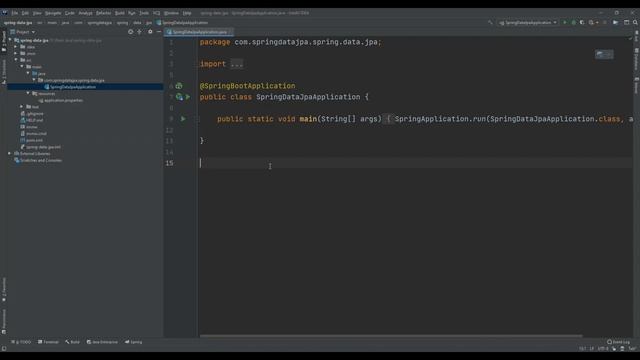
Task: Hide the Project panel with minus icon
Action: pyautogui.click(x=159, y=32)
